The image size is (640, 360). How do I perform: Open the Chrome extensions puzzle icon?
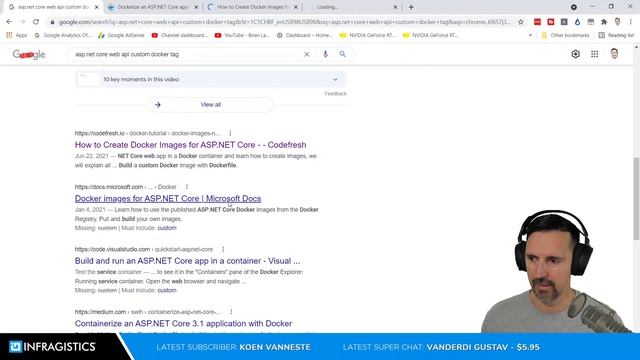(x=604, y=22)
